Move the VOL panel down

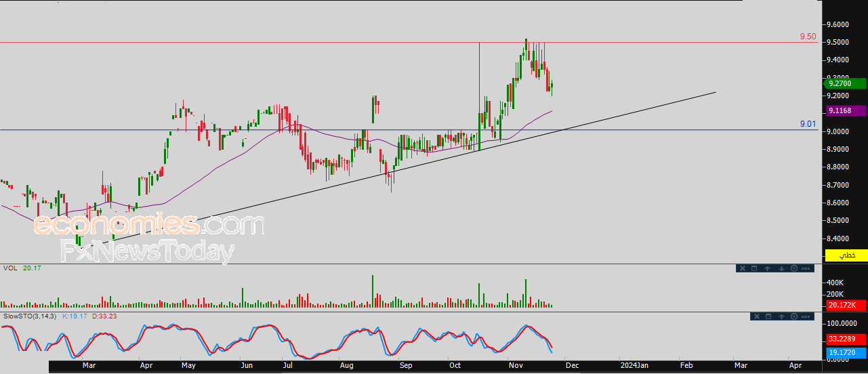tap(781, 268)
